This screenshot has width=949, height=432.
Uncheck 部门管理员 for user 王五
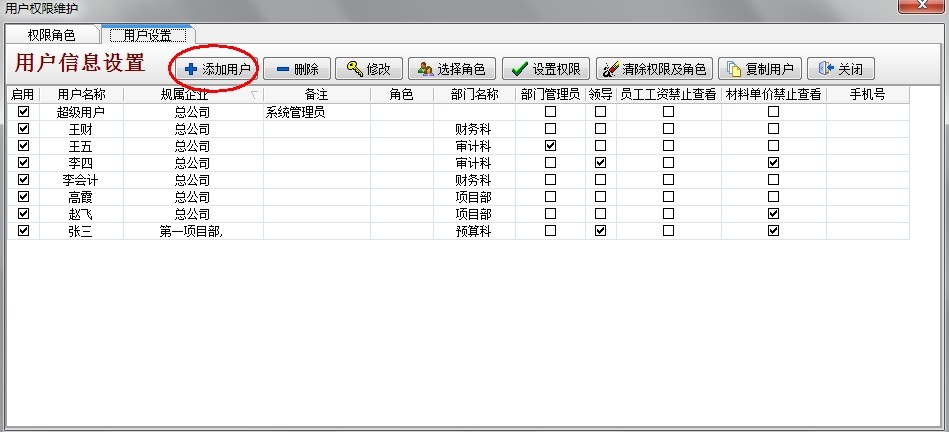pos(550,146)
